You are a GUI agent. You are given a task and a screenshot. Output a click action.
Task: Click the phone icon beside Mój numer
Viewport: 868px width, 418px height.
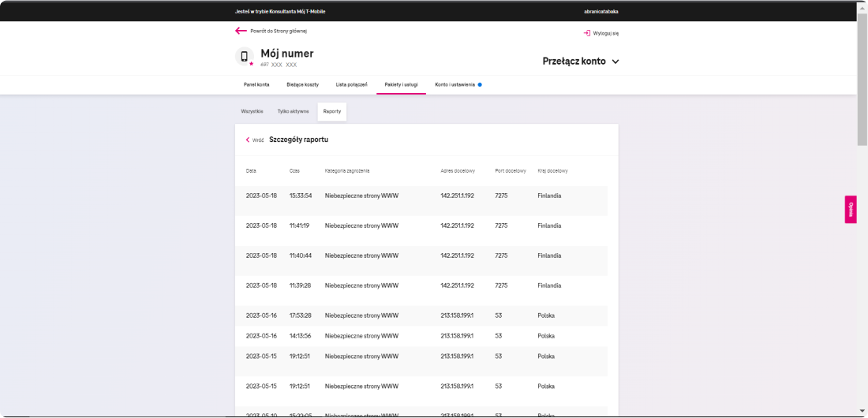point(245,56)
